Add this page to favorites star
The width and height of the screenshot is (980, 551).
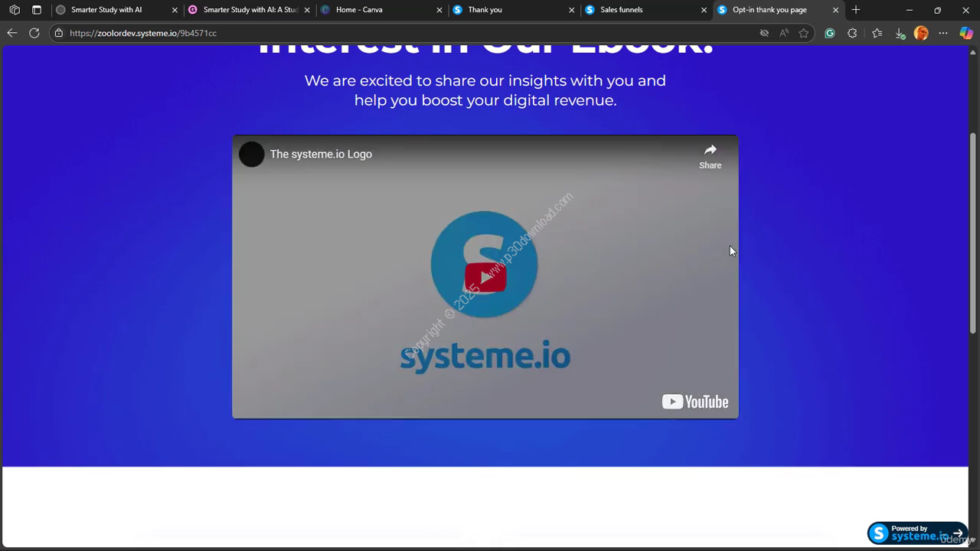[x=803, y=33]
